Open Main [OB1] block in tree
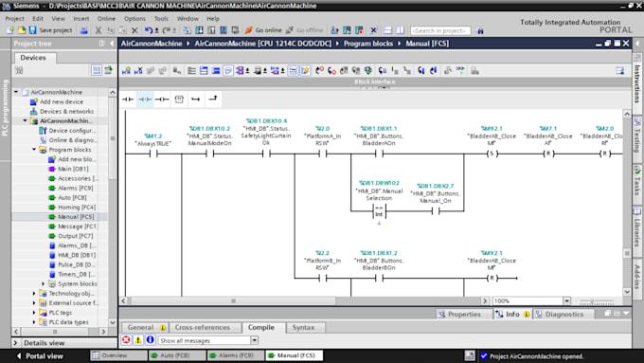This screenshot has height=363, width=644. [x=73, y=169]
